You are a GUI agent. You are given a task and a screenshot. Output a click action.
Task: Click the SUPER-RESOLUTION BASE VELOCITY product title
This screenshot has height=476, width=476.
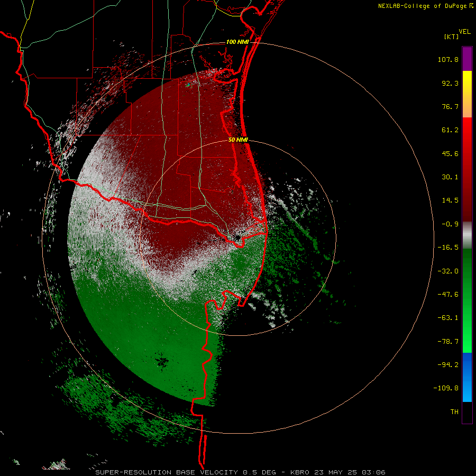pyautogui.click(x=167, y=472)
